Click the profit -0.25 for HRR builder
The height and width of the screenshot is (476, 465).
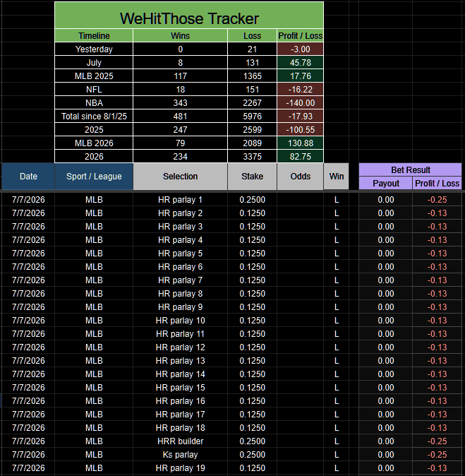(x=437, y=441)
